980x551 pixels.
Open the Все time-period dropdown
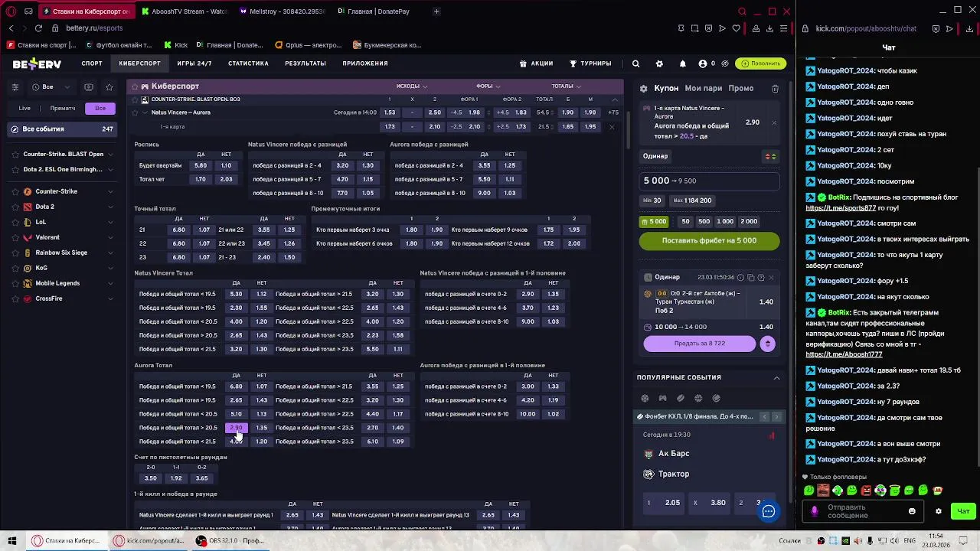coord(51,87)
